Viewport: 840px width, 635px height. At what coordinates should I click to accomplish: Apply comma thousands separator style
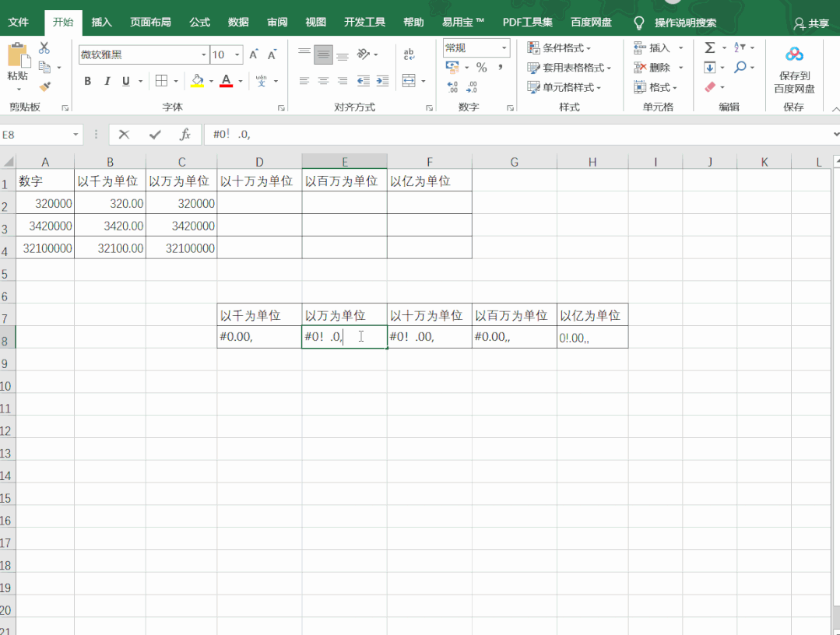point(501,68)
